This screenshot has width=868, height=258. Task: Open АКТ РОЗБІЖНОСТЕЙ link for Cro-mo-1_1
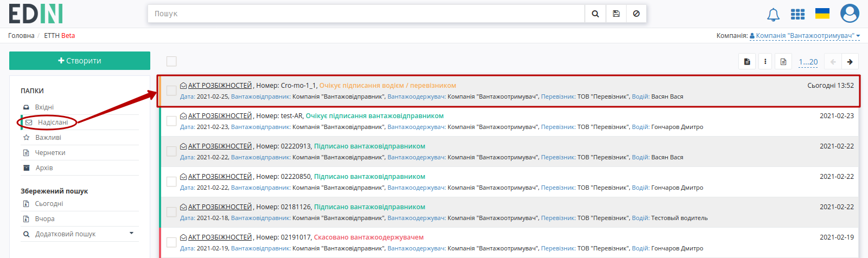(220, 86)
